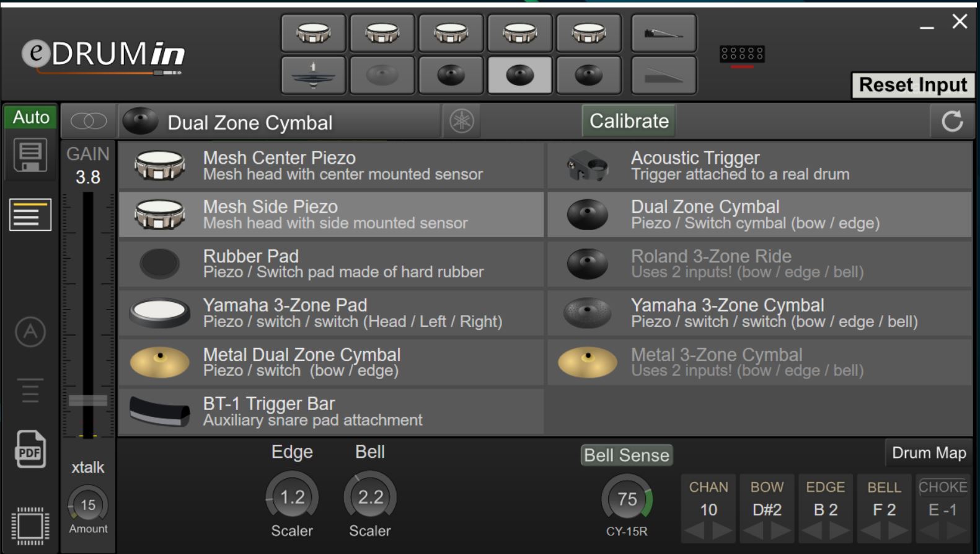
Task: Click the xtalk Amount knob
Action: 88,504
